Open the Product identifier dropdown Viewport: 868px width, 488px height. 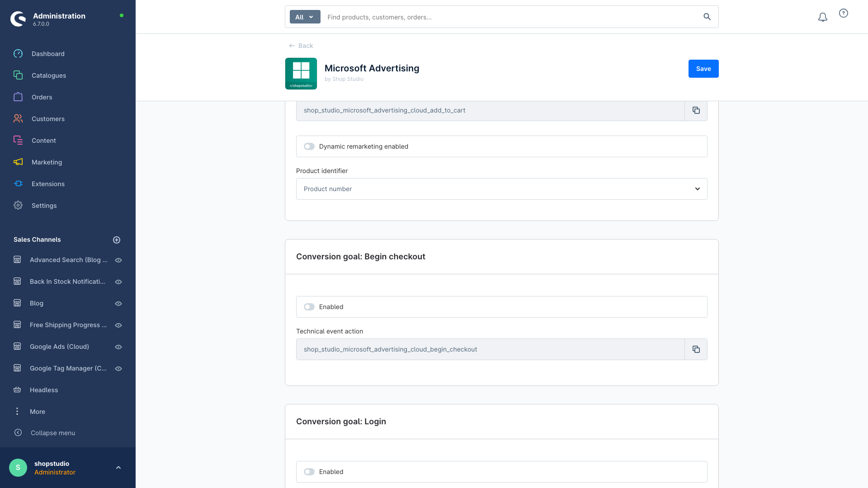pyautogui.click(x=502, y=189)
